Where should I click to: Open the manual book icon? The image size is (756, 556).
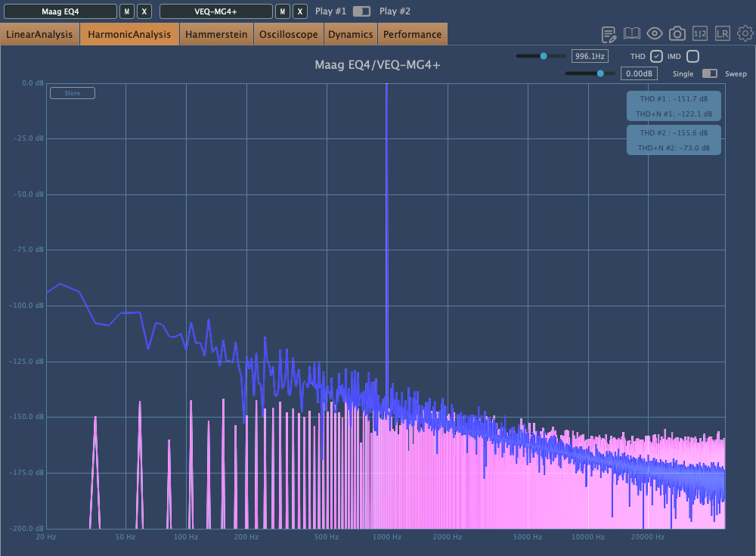click(632, 34)
